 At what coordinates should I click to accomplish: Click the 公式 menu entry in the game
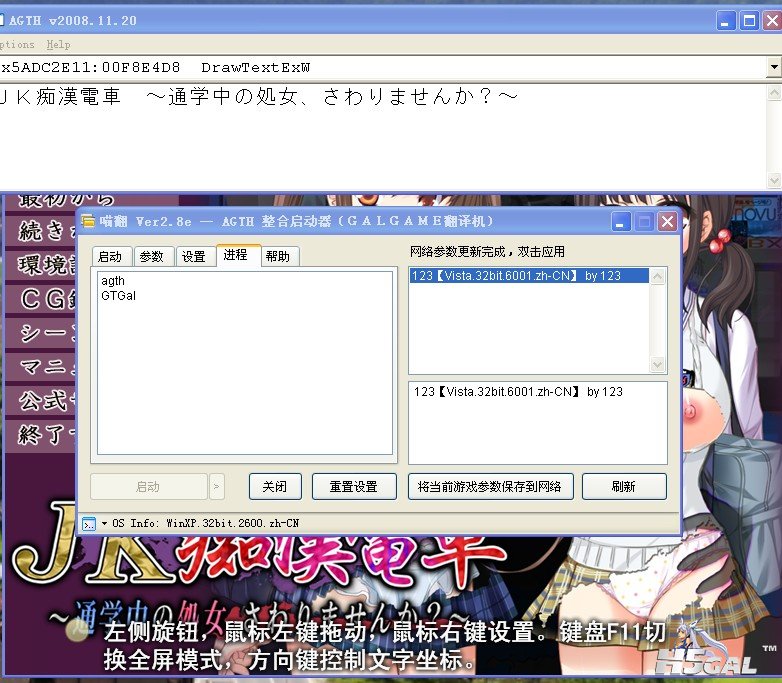pyautogui.click(x=42, y=401)
